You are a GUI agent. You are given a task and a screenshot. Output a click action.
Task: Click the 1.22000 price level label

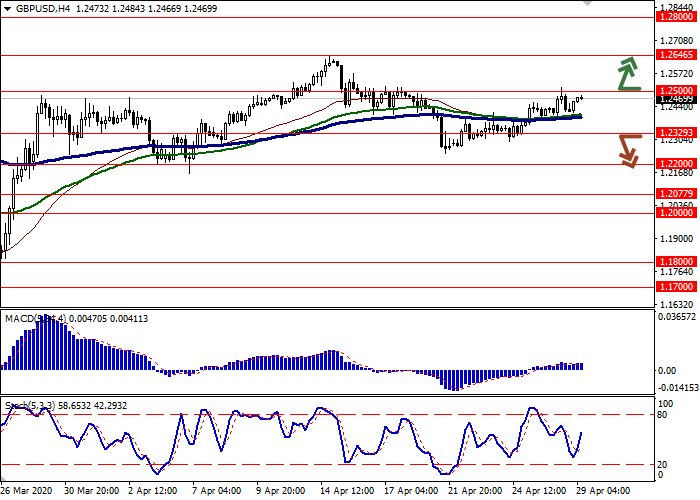(677, 164)
